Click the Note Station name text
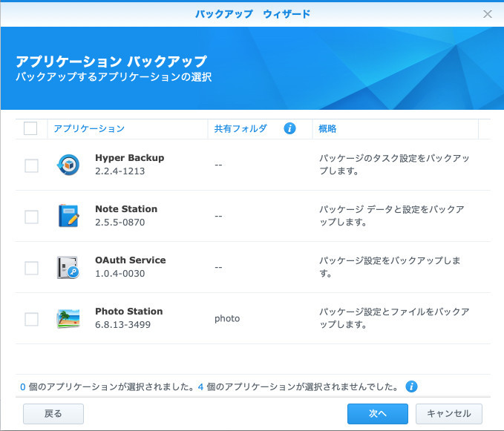 [126, 208]
